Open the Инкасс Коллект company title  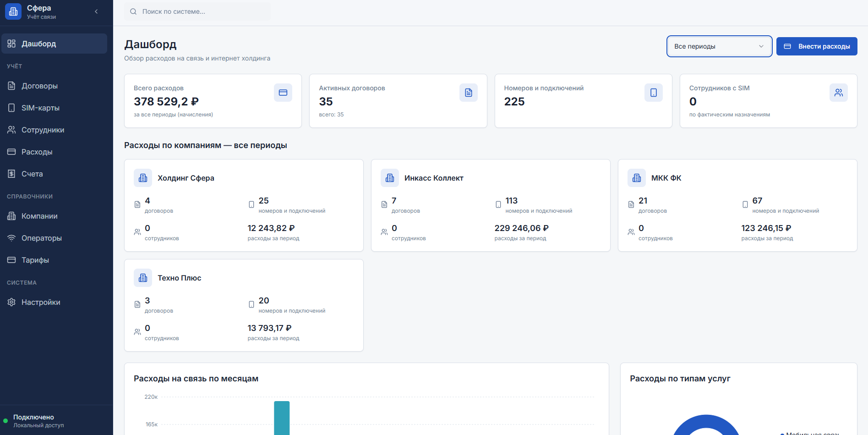click(x=434, y=178)
